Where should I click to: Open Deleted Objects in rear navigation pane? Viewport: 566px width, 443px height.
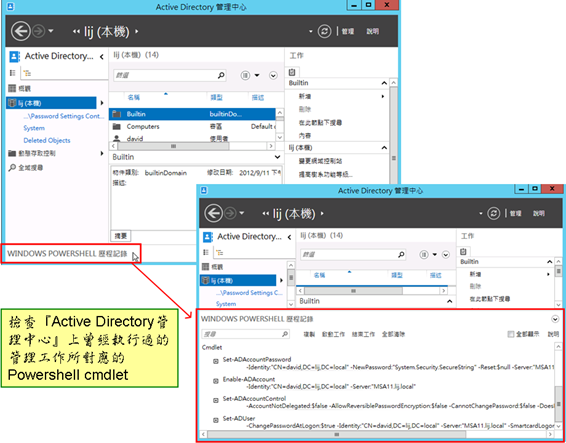47,140
